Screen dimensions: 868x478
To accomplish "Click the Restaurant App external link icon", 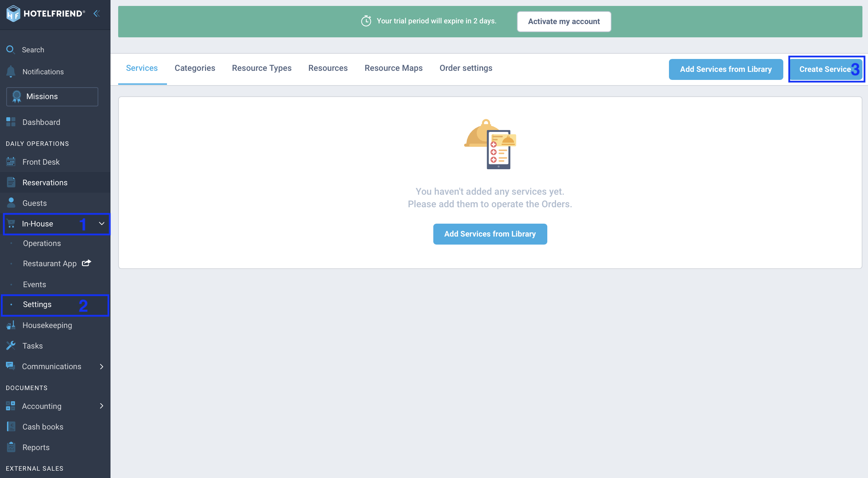I will click(x=86, y=263).
